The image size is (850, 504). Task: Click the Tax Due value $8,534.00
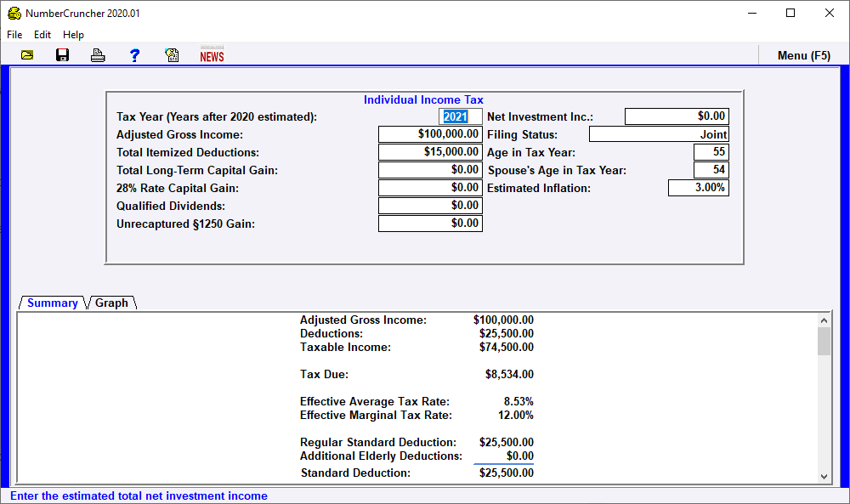pyautogui.click(x=509, y=375)
